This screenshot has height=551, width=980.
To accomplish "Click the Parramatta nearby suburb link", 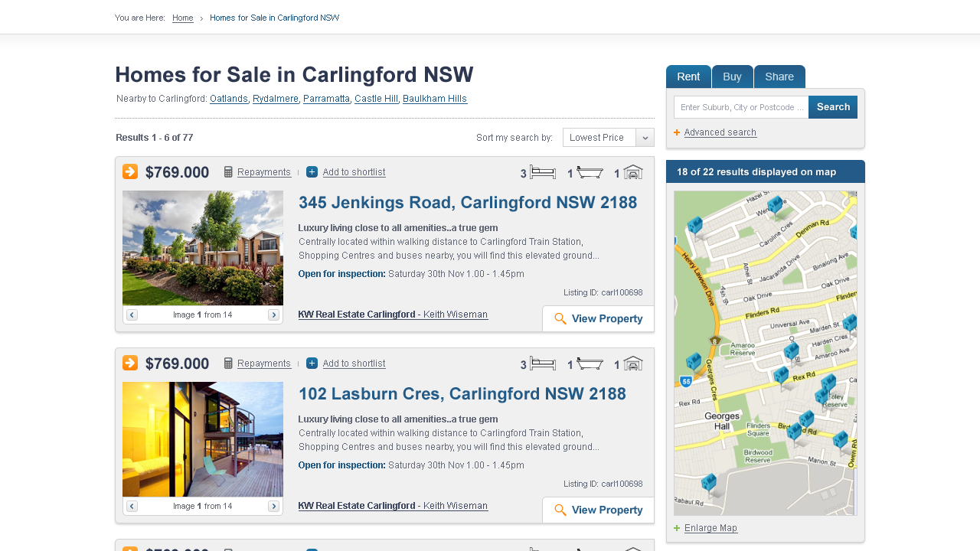I will coord(326,99).
